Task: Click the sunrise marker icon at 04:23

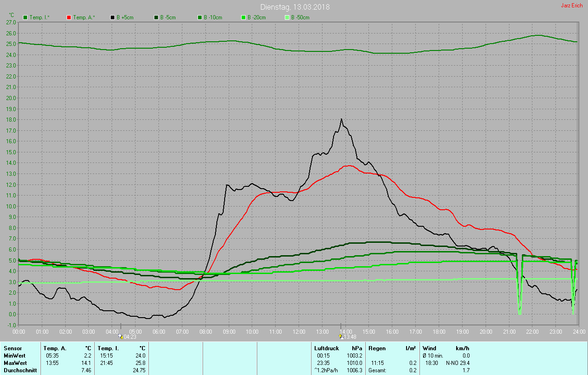Action: point(120,336)
